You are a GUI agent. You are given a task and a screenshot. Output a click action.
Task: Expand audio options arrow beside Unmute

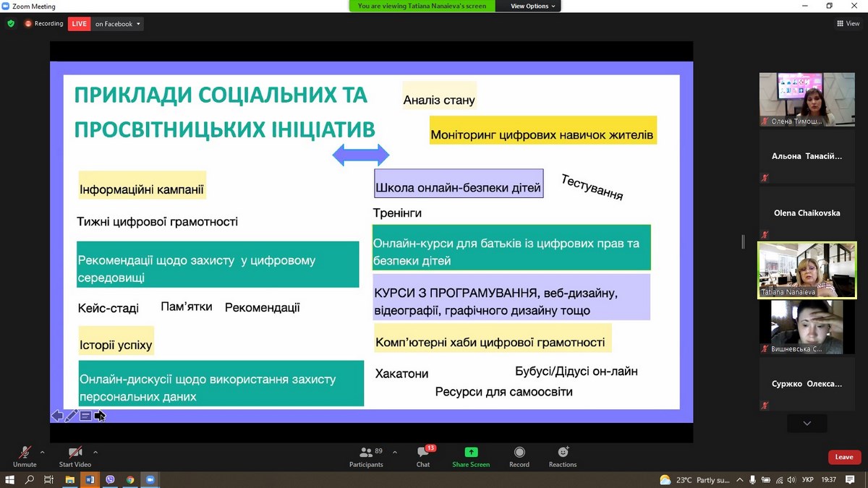tap(42, 453)
